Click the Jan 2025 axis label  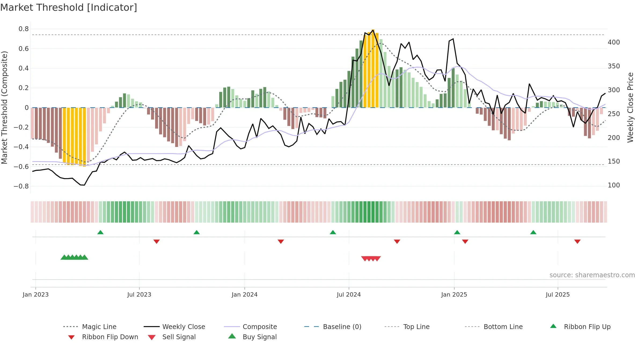454,294
